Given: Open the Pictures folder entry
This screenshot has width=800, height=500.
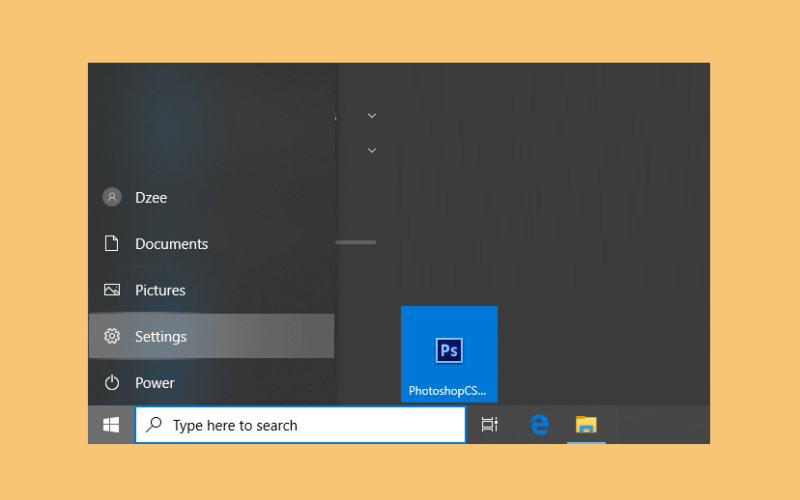Looking at the screenshot, I should 211,290.
